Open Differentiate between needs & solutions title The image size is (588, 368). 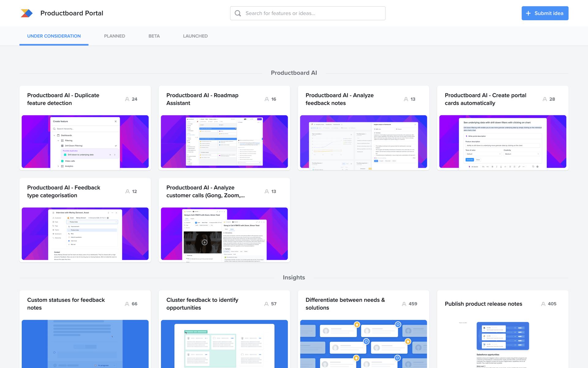345,304
